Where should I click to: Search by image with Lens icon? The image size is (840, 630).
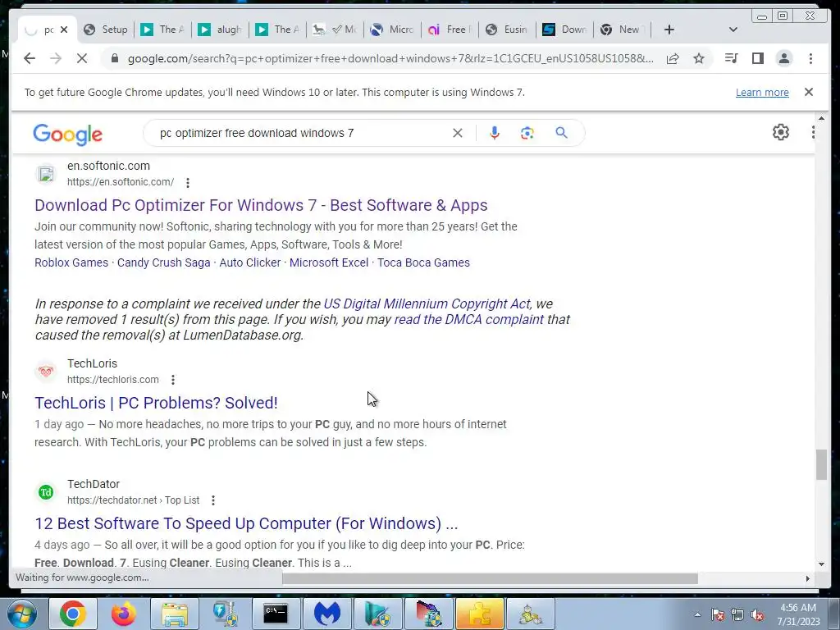[527, 133]
